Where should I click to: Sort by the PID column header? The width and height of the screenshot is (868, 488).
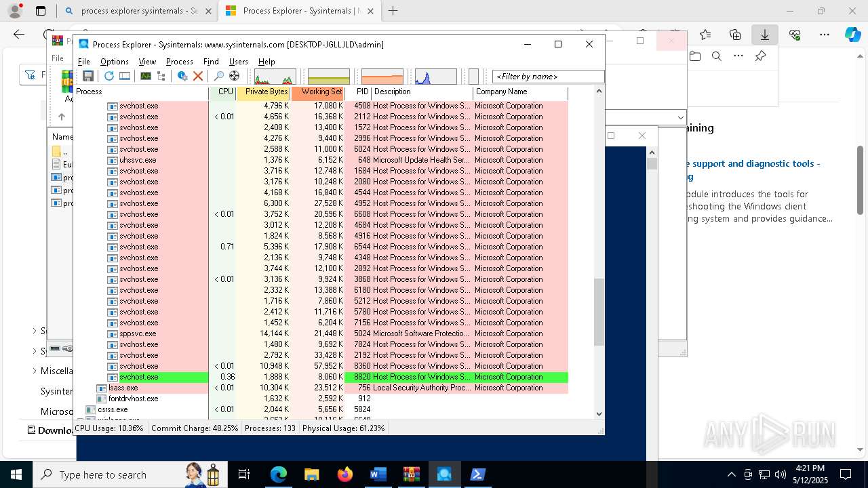coord(358,91)
